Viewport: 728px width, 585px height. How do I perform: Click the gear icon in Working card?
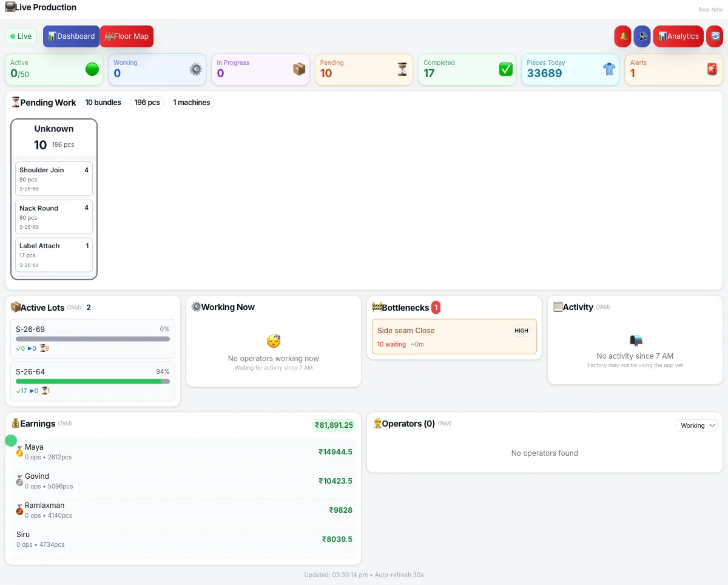195,69
